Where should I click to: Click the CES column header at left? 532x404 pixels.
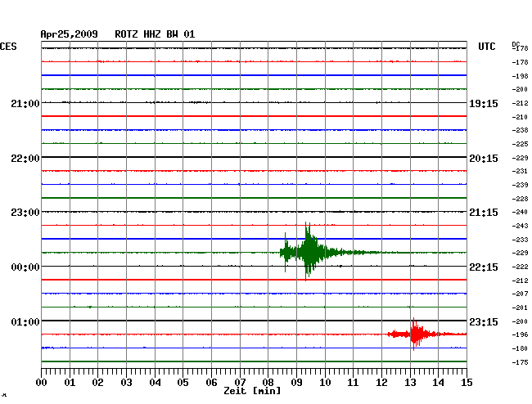pos(8,47)
